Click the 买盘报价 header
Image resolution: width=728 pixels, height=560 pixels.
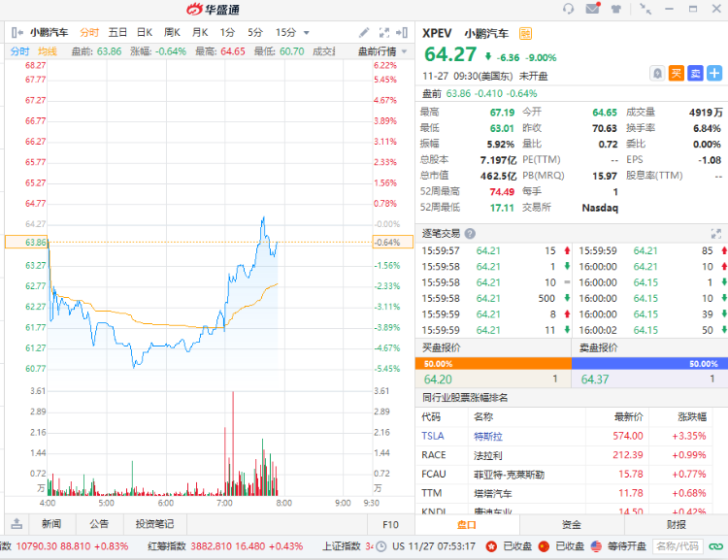441,347
